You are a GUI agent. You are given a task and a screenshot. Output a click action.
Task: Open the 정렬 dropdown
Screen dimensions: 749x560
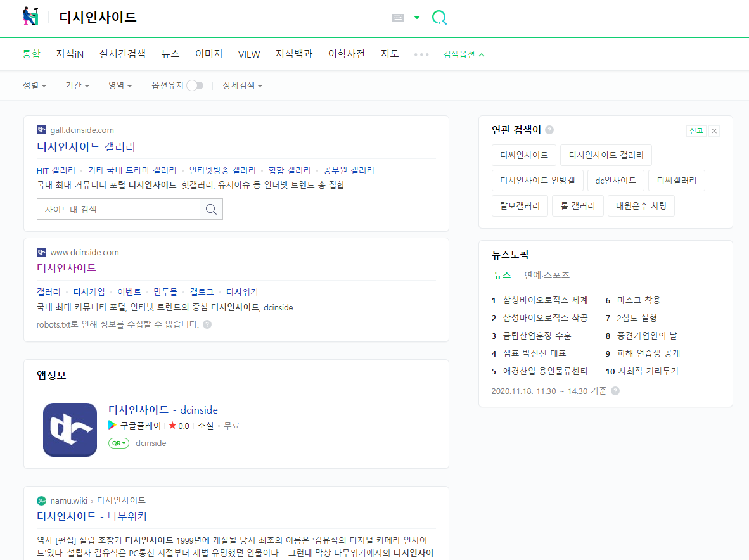(x=34, y=86)
